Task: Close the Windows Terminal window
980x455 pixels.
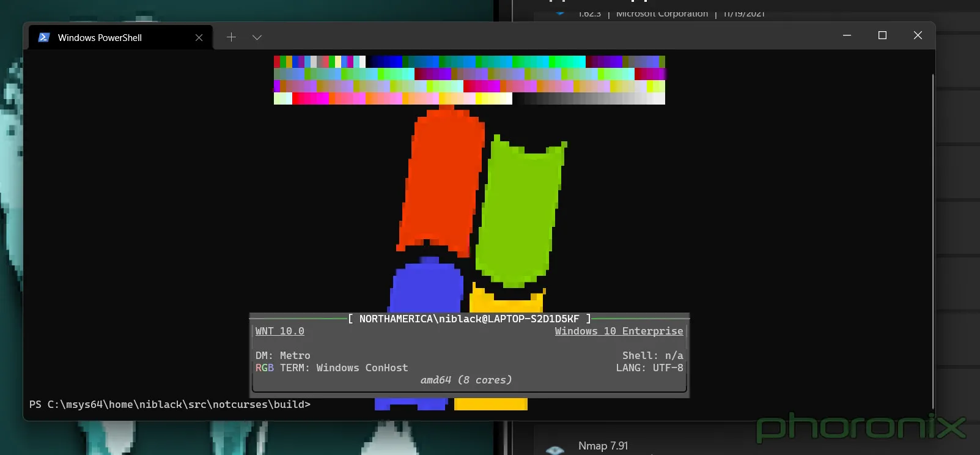Action: (x=918, y=35)
